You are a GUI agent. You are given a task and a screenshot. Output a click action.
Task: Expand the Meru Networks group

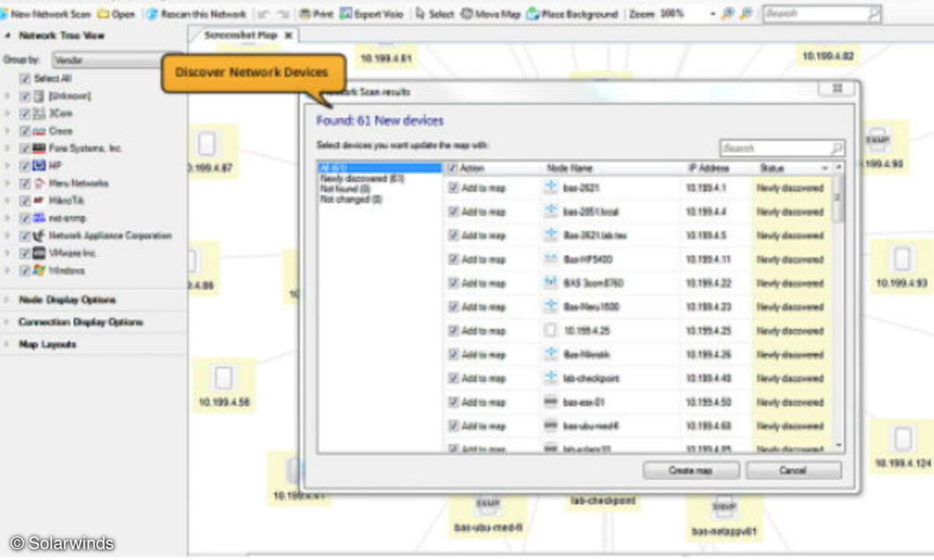pyautogui.click(x=7, y=184)
